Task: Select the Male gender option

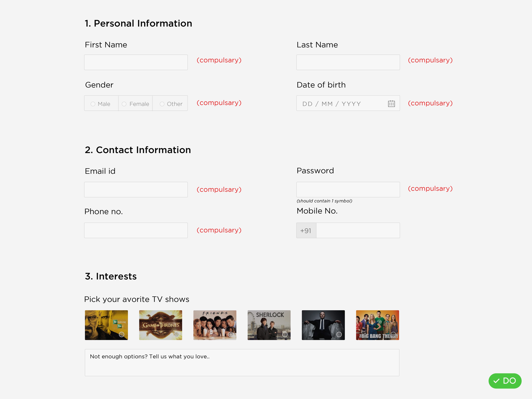Action: coord(93,104)
